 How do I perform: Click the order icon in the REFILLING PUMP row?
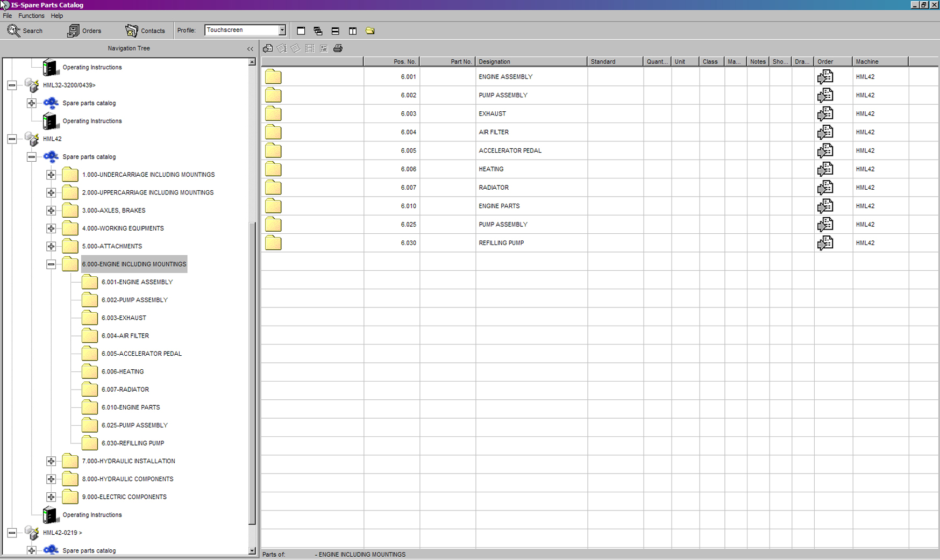tap(825, 243)
